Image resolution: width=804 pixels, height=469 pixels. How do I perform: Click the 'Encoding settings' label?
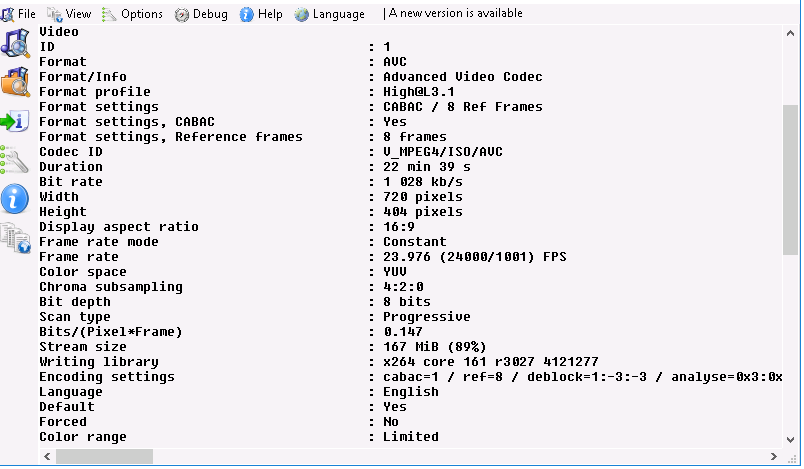click(107, 377)
